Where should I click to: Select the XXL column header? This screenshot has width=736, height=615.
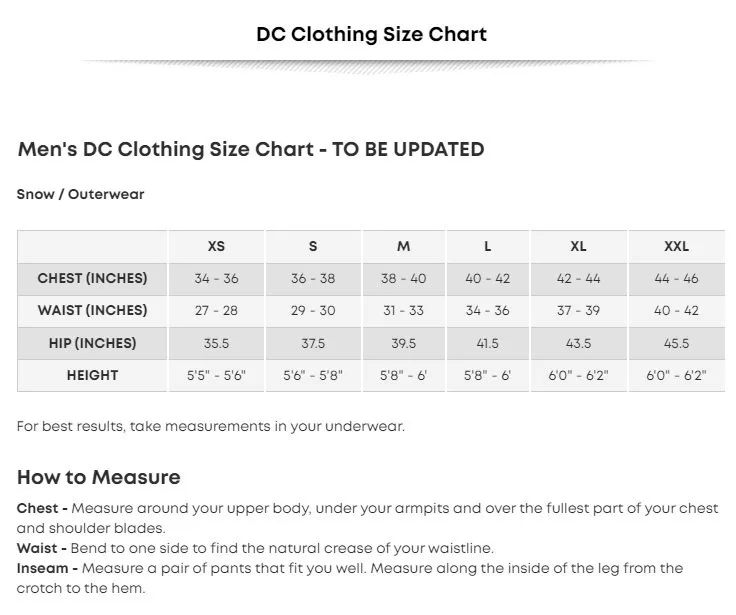pyautogui.click(x=677, y=246)
